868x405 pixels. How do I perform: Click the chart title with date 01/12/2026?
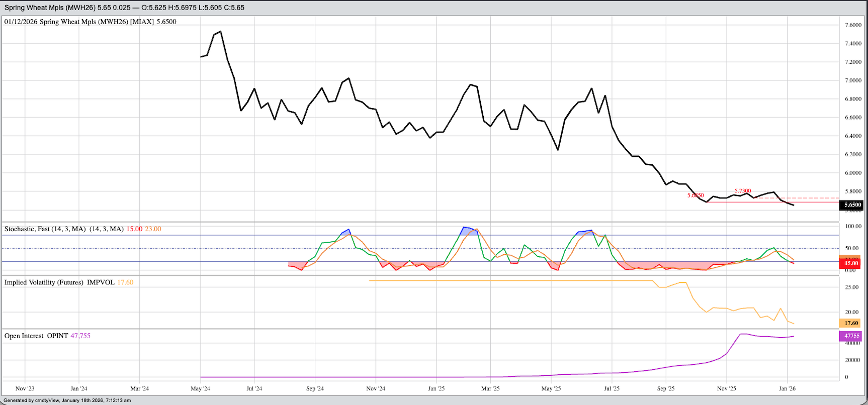(x=91, y=22)
